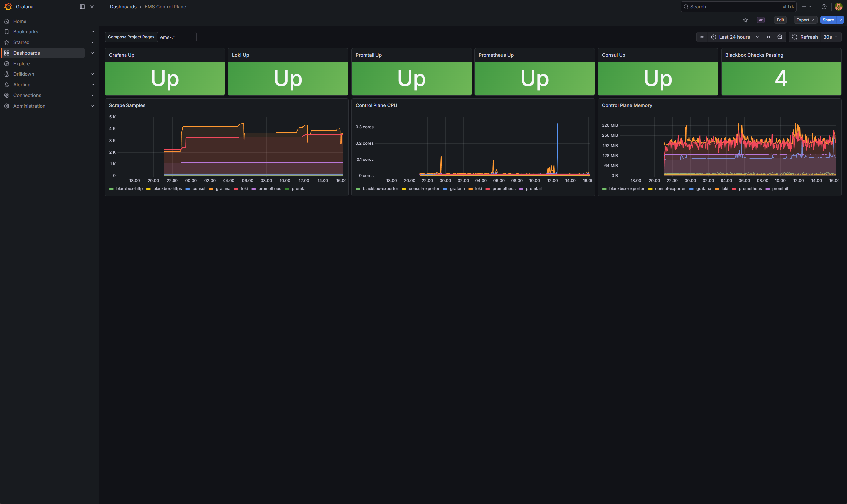Star this dashboard as favorite
This screenshot has height=504, width=847.
[x=745, y=20]
